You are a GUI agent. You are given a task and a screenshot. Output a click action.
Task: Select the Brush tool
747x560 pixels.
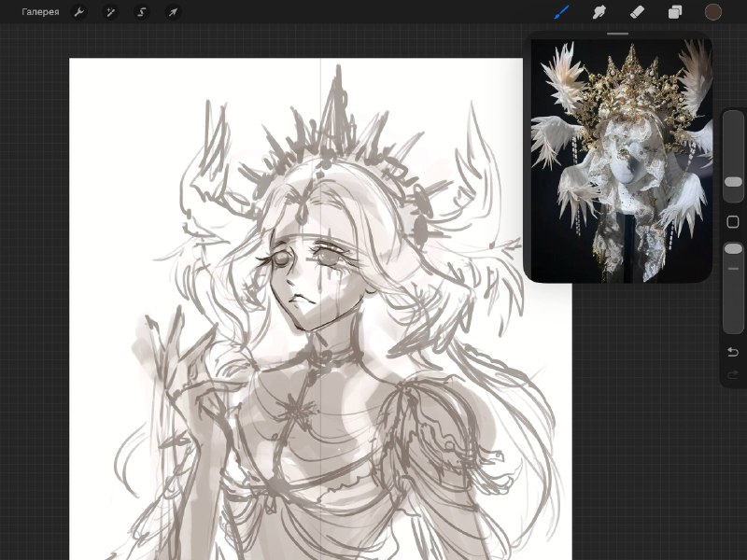pyautogui.click(x=562, y=12)
